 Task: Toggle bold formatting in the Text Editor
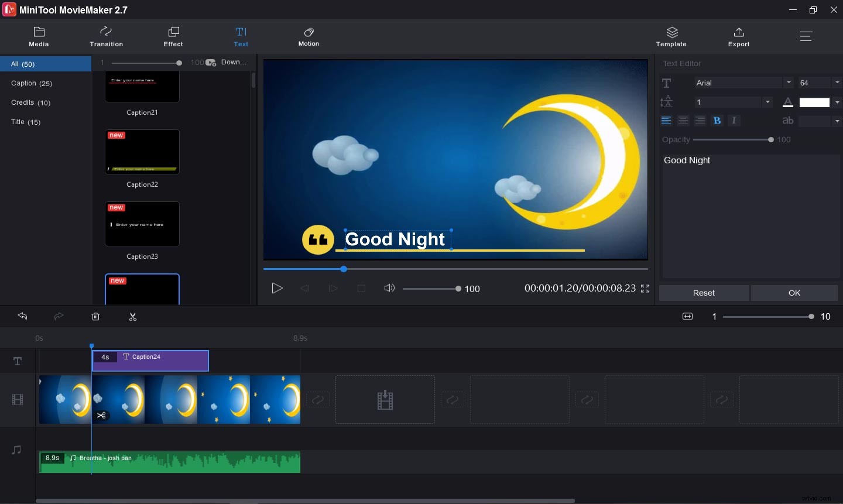717,121
